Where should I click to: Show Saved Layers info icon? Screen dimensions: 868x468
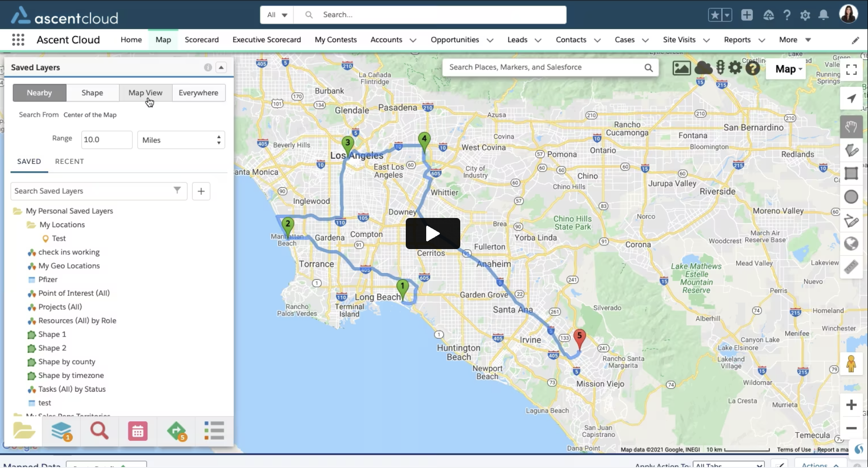coord(208,68)
